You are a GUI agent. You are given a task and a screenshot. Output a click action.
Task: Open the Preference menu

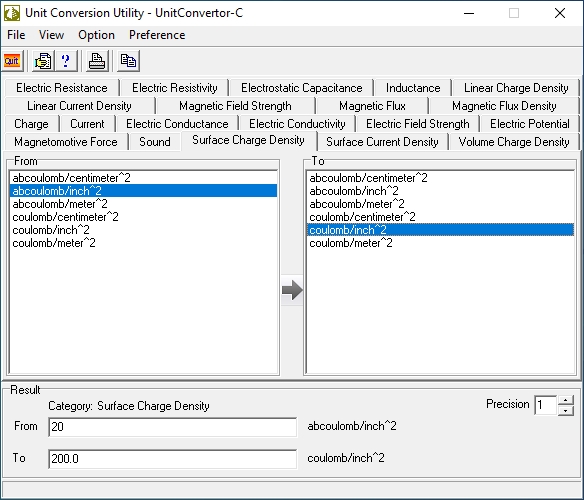(x=157, y=35)
